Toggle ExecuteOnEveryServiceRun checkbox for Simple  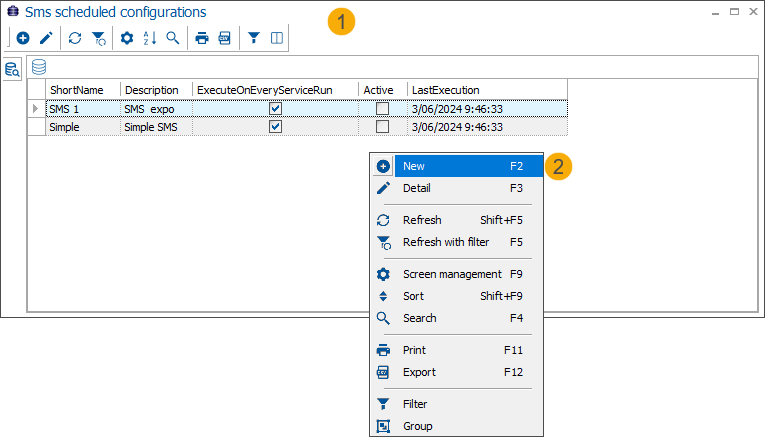(x=276, y=127)
